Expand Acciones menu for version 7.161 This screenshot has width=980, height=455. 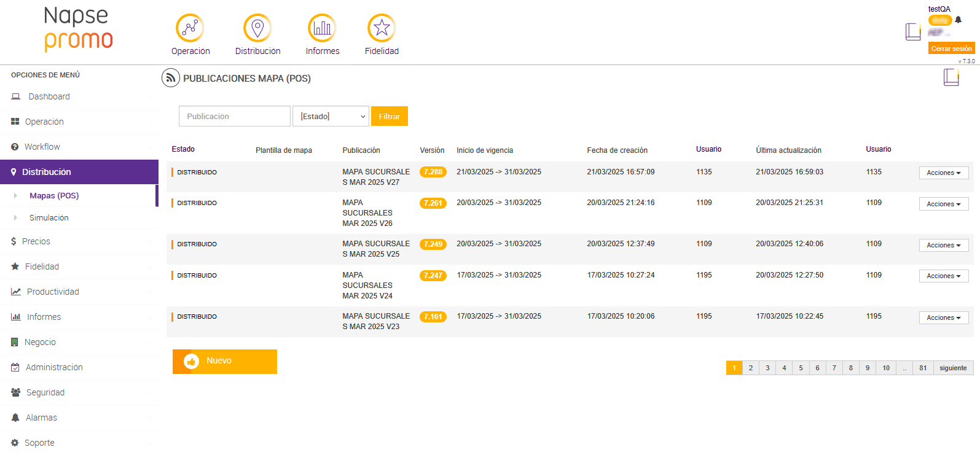tap(943, 318)
